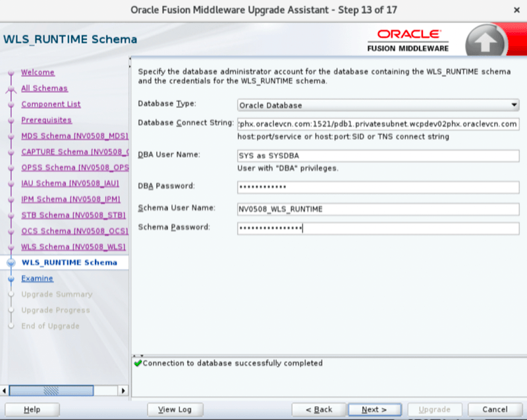Open the OPSS Schema step

[74, 167]
